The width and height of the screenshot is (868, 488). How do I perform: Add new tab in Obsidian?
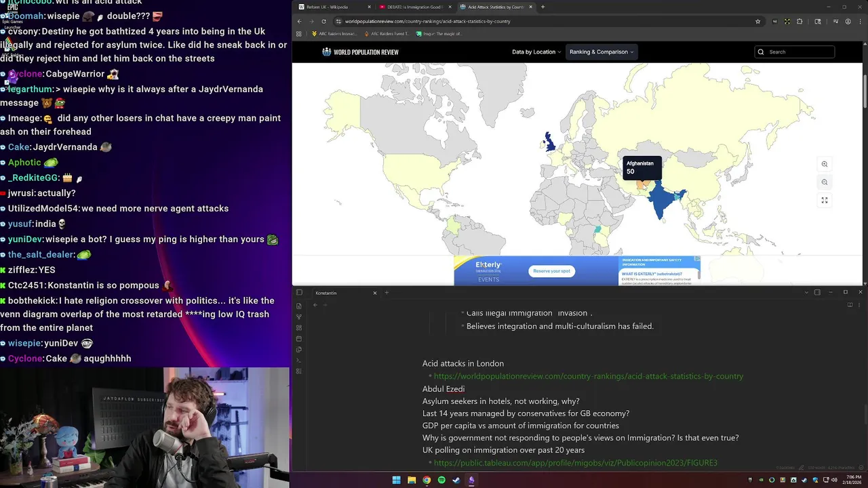click(x=387, y=293)
